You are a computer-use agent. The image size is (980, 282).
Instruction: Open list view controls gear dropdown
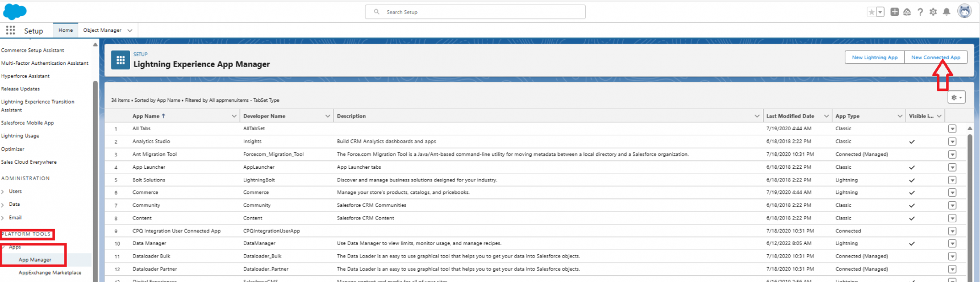click(x=956, y=98)
